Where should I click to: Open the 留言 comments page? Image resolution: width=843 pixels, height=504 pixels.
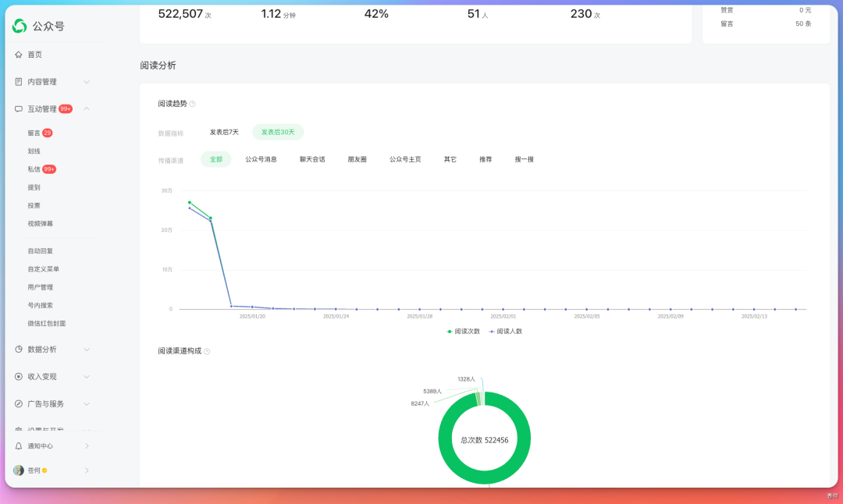(34, 133)
